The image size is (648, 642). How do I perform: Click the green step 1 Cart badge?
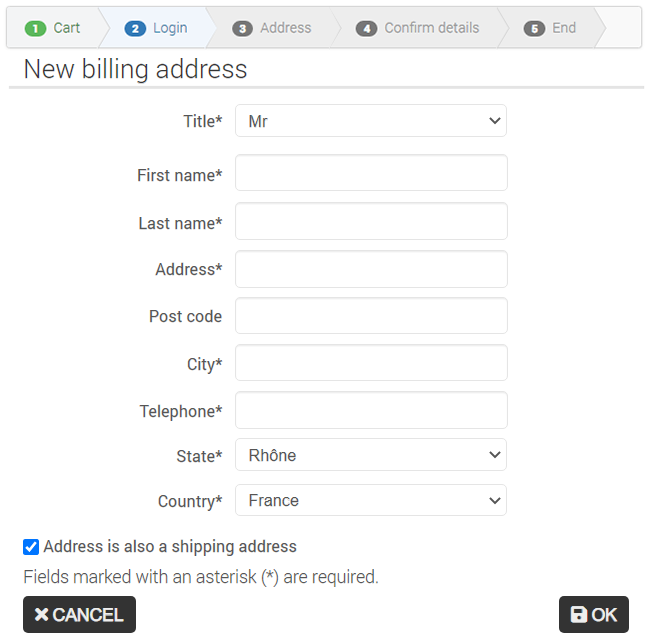coord(35,29)
